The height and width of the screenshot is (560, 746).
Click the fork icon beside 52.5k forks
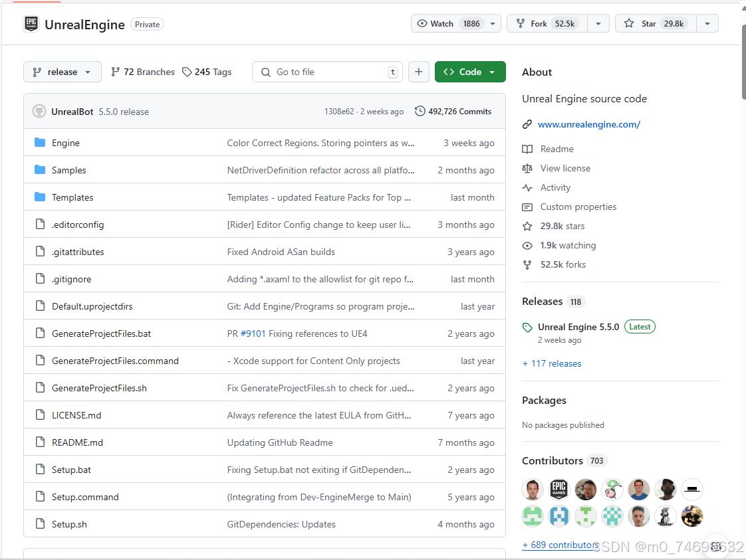point(527,265)
